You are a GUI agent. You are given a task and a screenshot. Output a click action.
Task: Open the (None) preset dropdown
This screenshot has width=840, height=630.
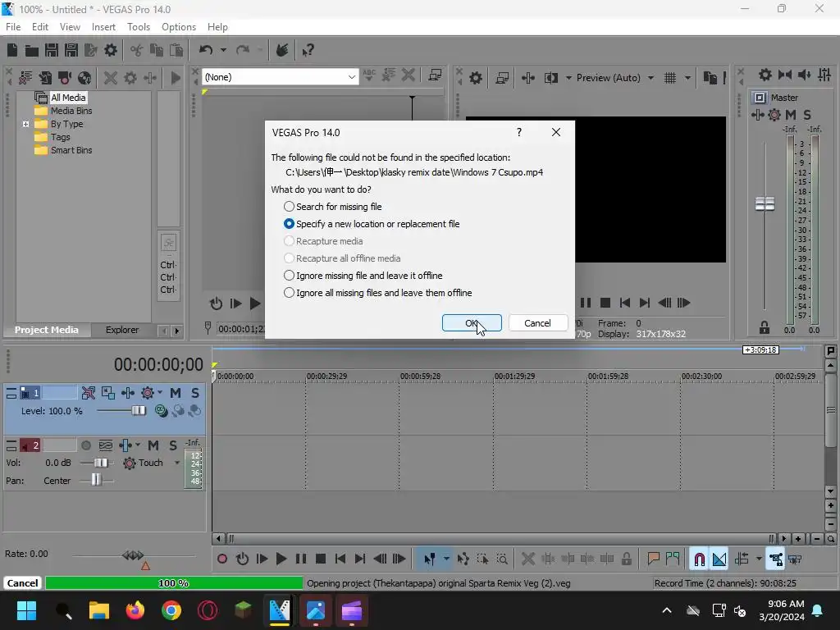[x=351, y=77]
